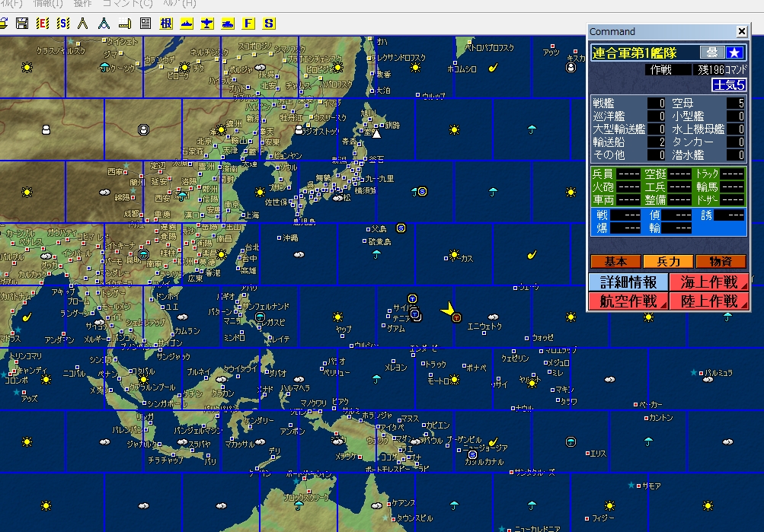Click the フィジー island marker
Image resolution: width=764 pixels, height=532 pixels.
pyautogui.click(x=587, y=519)
